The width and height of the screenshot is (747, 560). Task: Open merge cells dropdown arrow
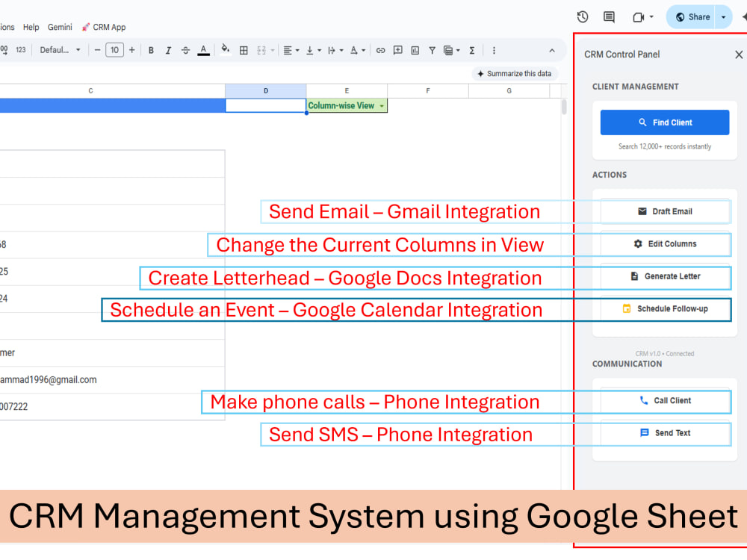point(273,50)
